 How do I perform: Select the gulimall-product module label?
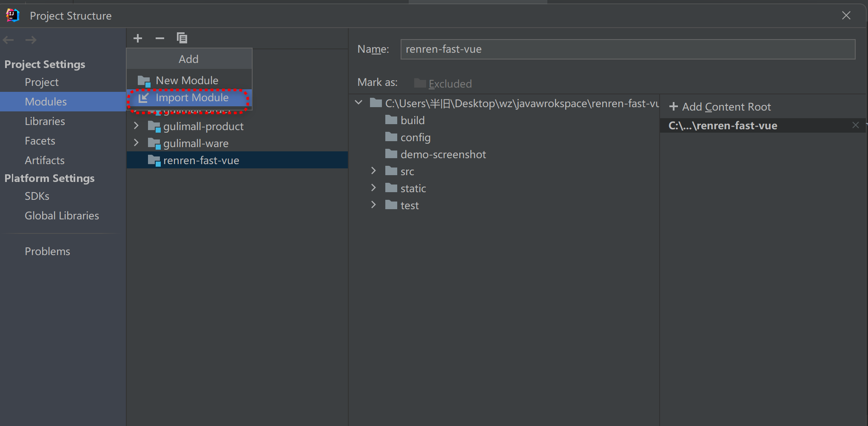click(x=203, y=126)
